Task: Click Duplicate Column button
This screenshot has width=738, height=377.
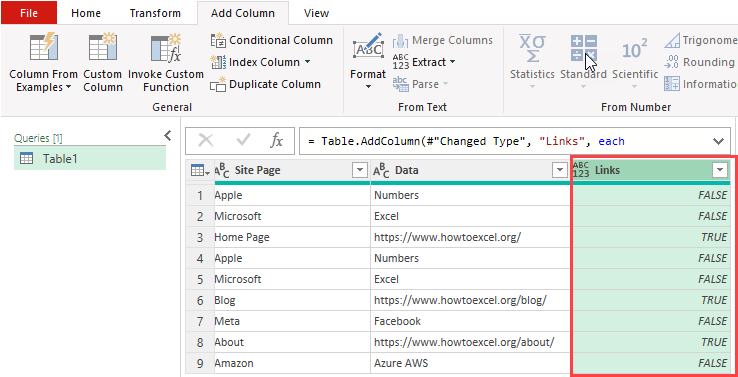Action: click(265, 84)
